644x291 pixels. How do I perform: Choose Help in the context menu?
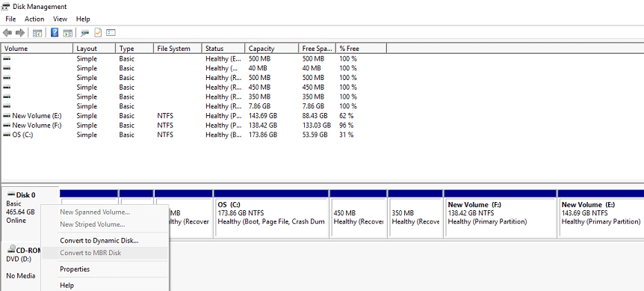(105, 285)
